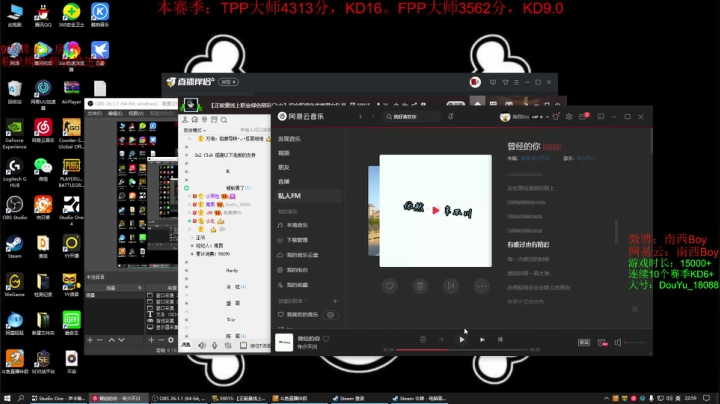720x404 pixels.
Task: Click the microphone icon in YY bottom bar
Action: pos(215,345)
